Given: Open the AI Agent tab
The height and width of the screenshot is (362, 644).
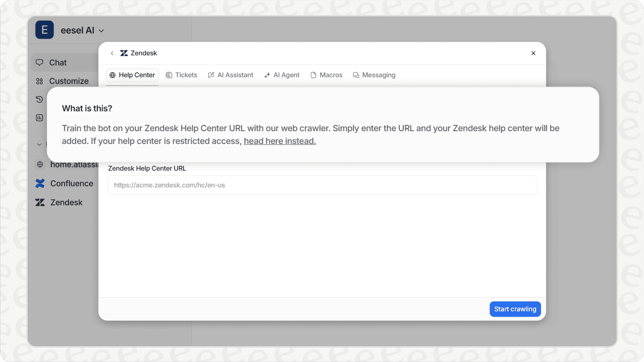Looking at the screenshot, I should pos(282,75).
